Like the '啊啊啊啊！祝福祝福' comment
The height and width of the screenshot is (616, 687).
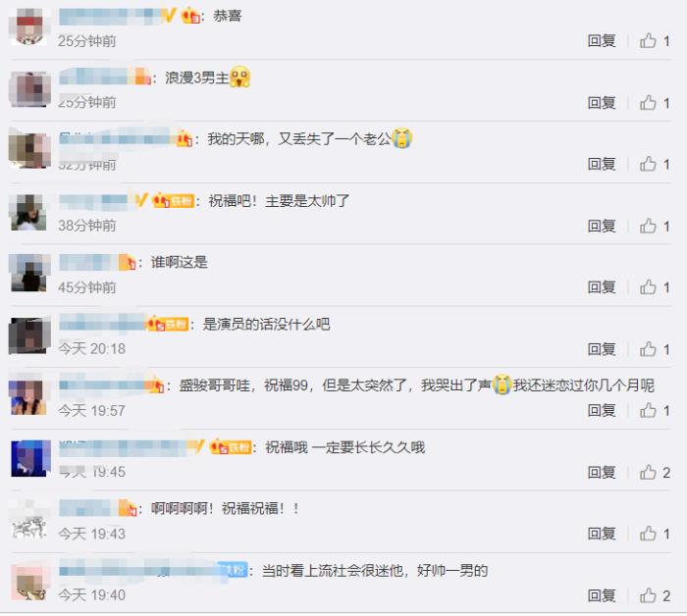coord(648,534)
